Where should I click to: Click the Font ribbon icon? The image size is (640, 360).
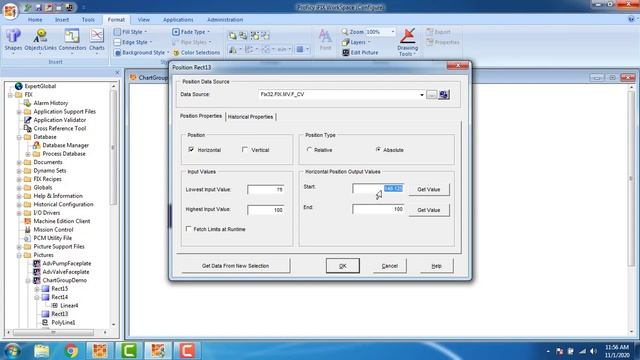[325, 40]
